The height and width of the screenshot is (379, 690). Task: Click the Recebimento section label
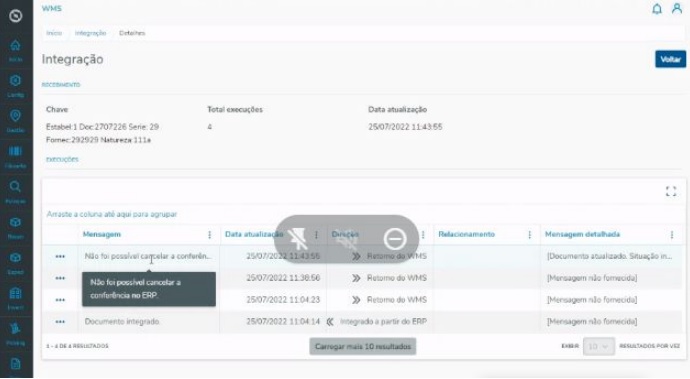[61, 85]
